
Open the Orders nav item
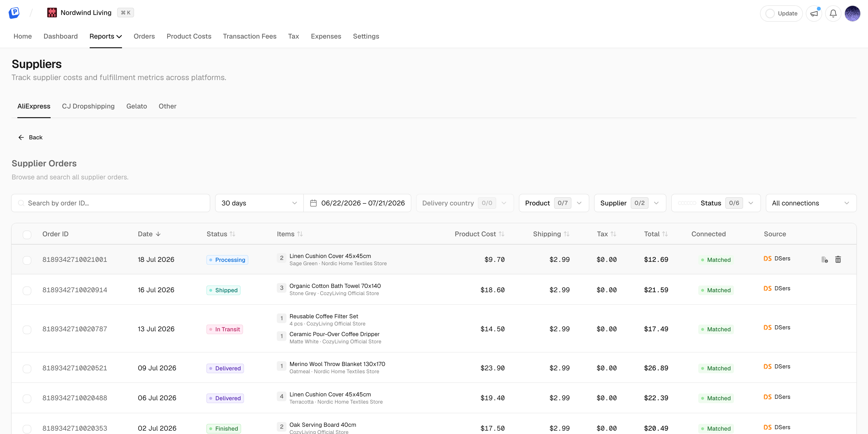(x=144, y=36)
